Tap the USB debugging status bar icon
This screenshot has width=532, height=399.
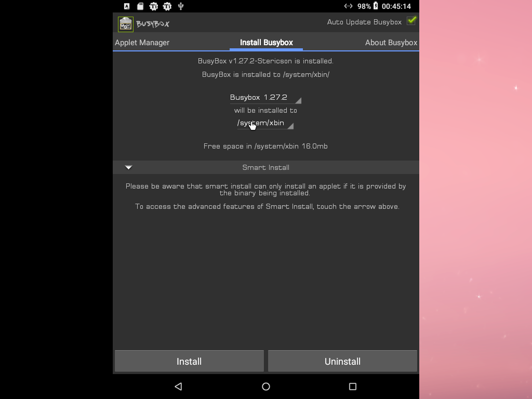(x=180, y=6)
